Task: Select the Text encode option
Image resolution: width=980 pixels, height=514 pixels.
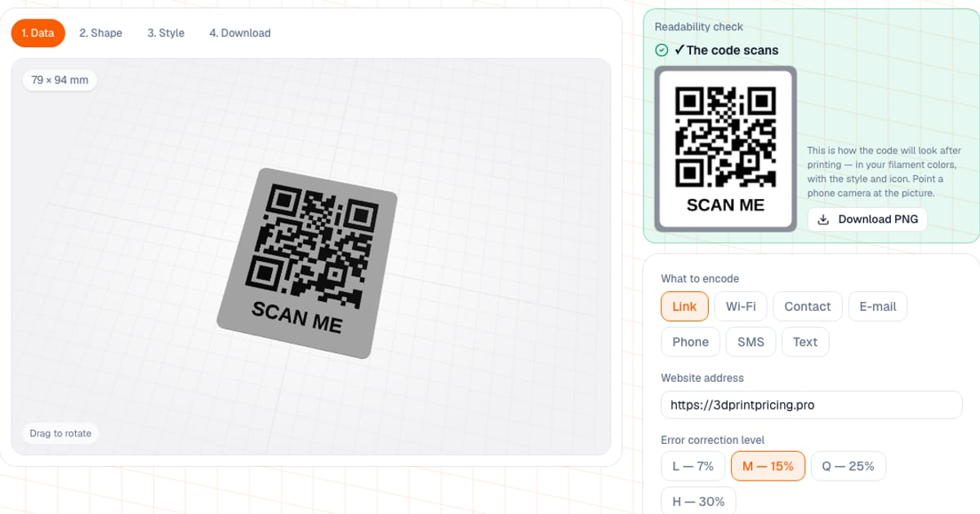Action: click(x=805, y=342)
